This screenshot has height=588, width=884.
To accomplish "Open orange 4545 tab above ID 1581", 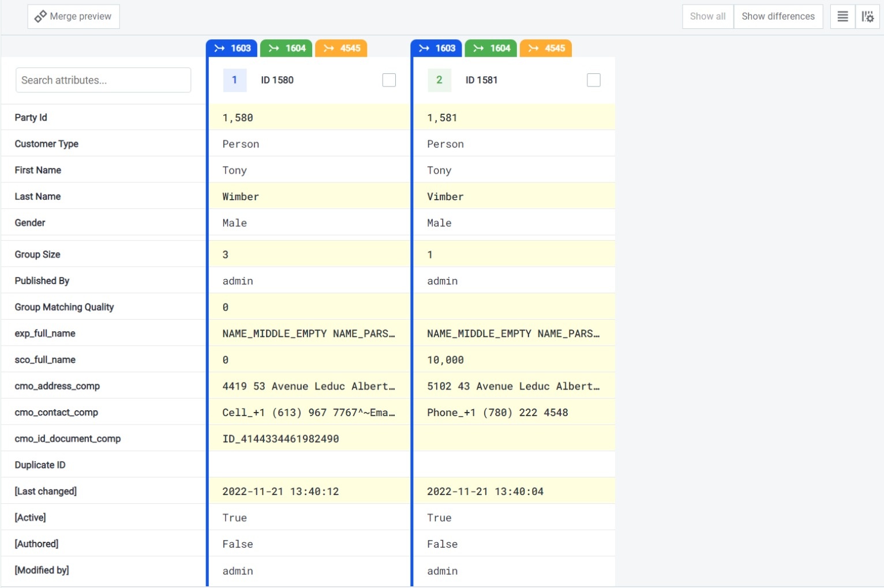I will point(546,48).
